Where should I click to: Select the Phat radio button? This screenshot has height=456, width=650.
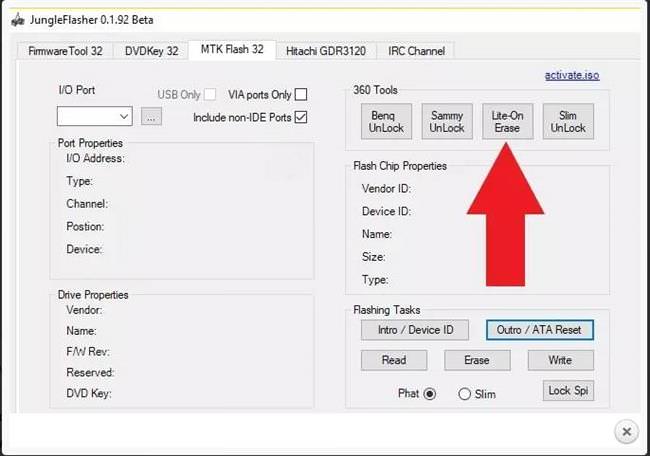430,394
